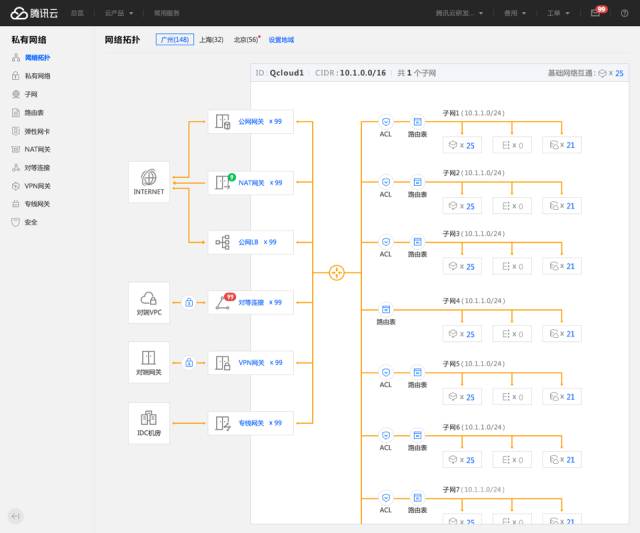Click the 对等连接 x 99 node box
The image size is (640, 533).
point(251,302)
